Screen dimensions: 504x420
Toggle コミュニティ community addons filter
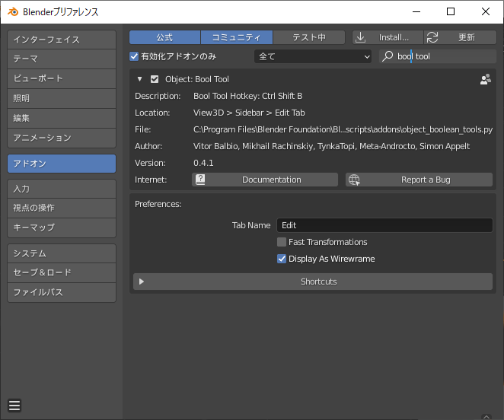pos(237,37)
